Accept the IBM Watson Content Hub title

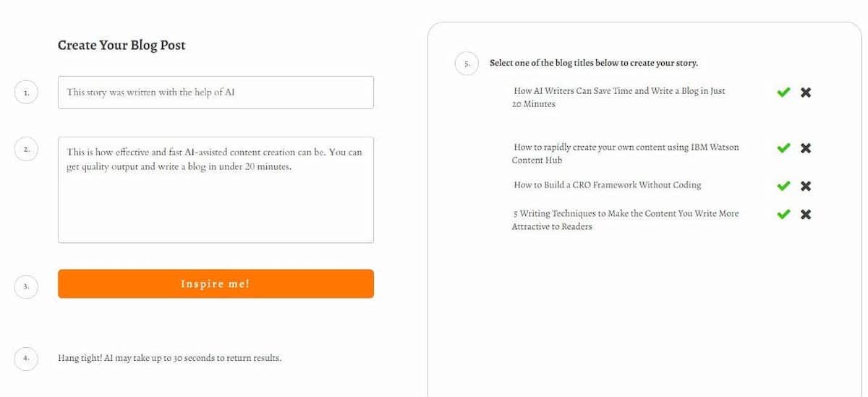tap(783, 148)
